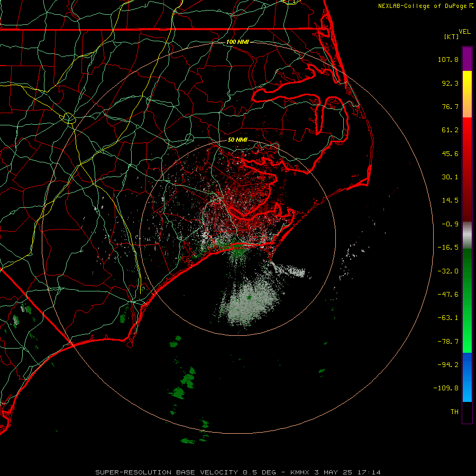Select the -47.6 velocity legend value
Screen dimensions: 476x476
[x=448, y=295]
